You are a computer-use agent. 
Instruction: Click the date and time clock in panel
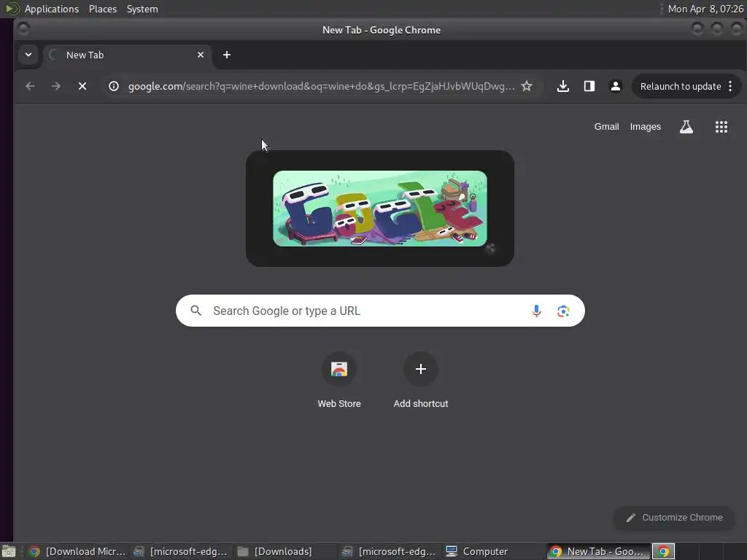[x=705, y=9]
